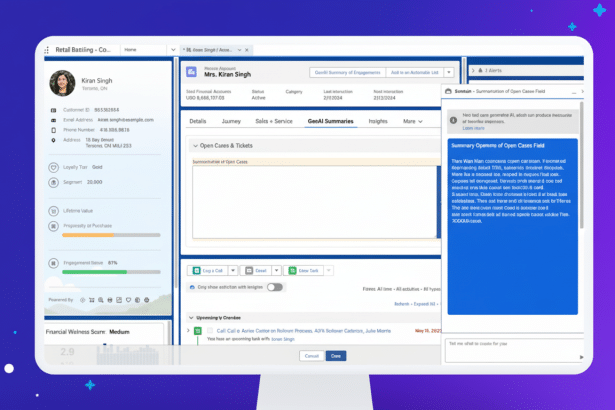Open the More tabs menu
Screen dimensions: 615x410
click(413, 121)
